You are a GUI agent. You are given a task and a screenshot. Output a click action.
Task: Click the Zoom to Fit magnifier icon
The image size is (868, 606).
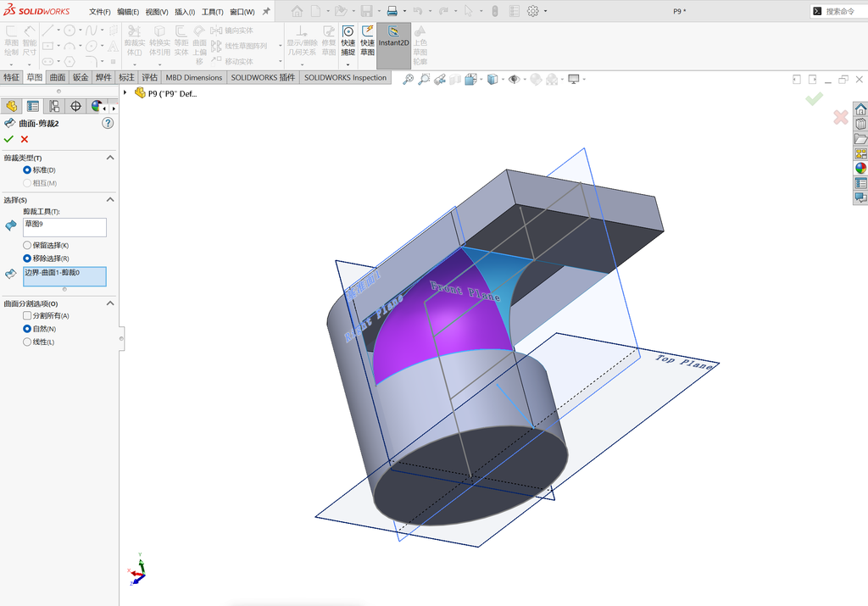408,79
